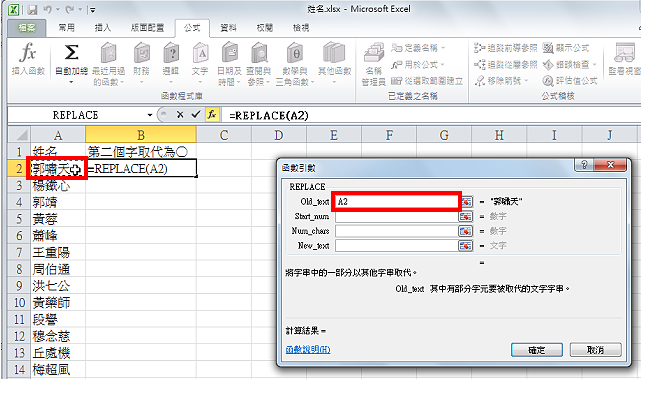Select column B header
The image size is (649, 395).
coord(141,135)
